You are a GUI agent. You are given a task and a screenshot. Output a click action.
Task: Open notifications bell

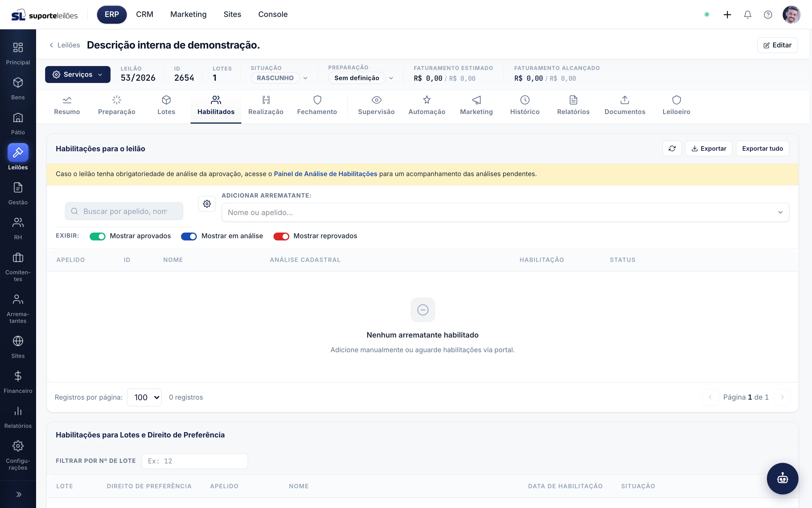(747, 14)
